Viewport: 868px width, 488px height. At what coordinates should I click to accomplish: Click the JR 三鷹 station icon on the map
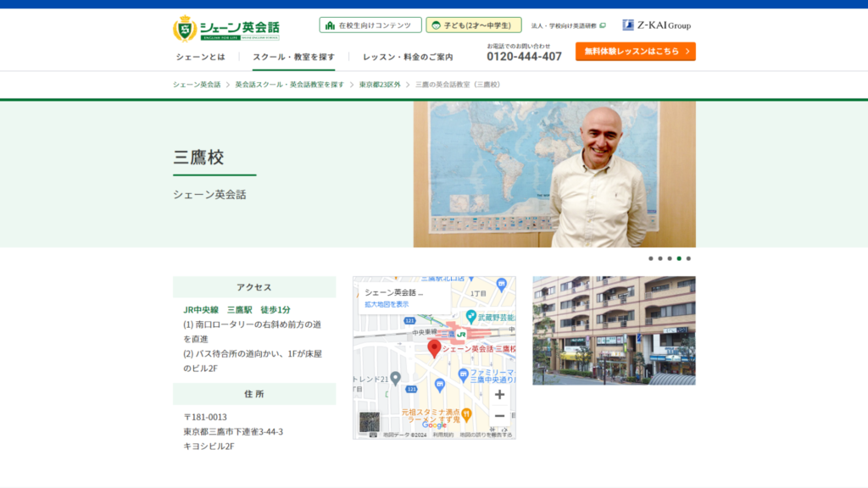pyautogui.click(x=460, y=334)
